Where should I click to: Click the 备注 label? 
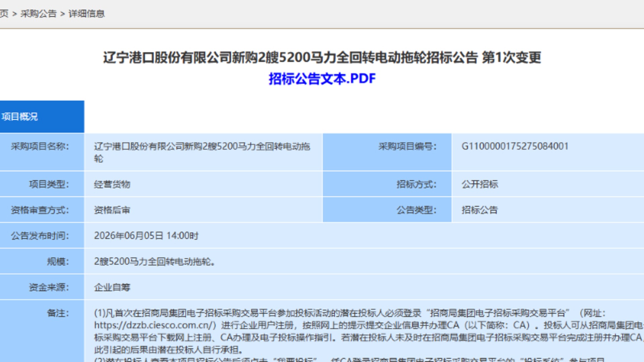pyautogui.click(x=58, y=313)
